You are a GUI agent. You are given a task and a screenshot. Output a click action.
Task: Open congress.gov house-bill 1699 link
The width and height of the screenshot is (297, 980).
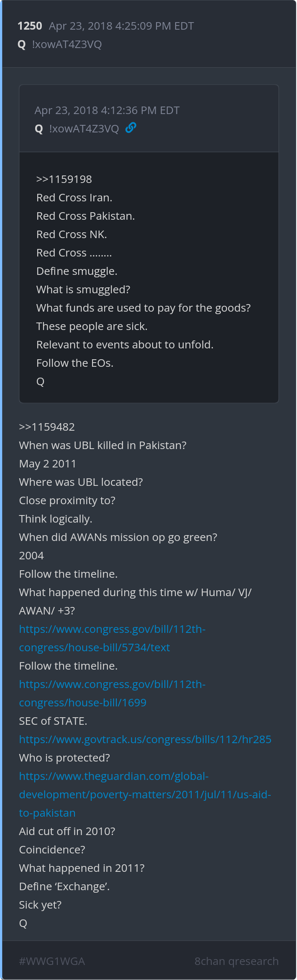click(112, 693)
